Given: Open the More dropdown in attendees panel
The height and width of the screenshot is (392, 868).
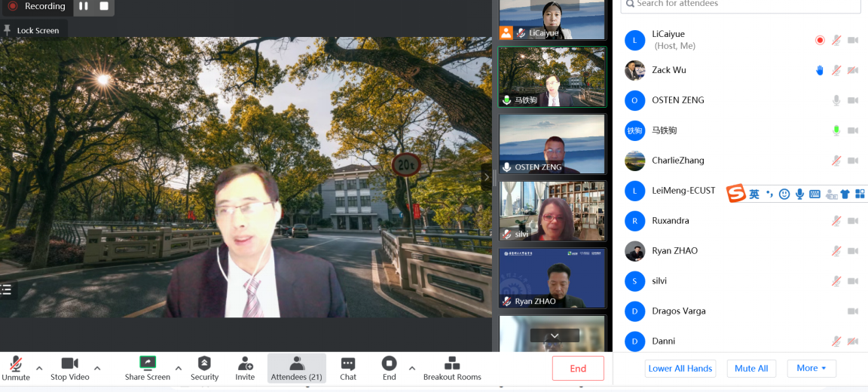Looking at the screenshot, I should pos(811,368).
